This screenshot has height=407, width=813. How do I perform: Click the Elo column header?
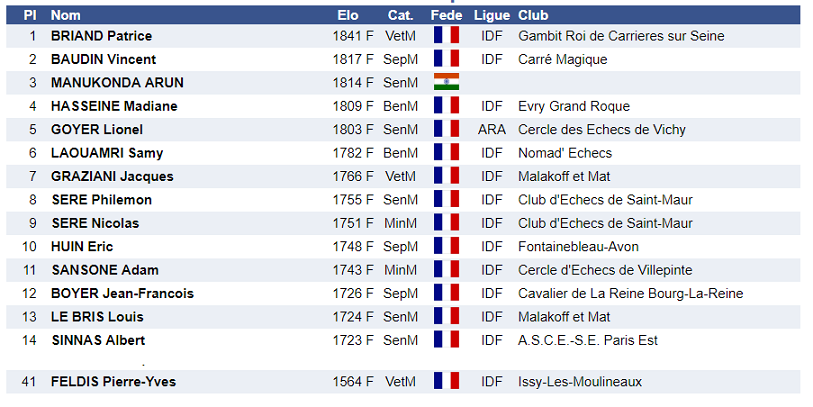pos(348,15)
